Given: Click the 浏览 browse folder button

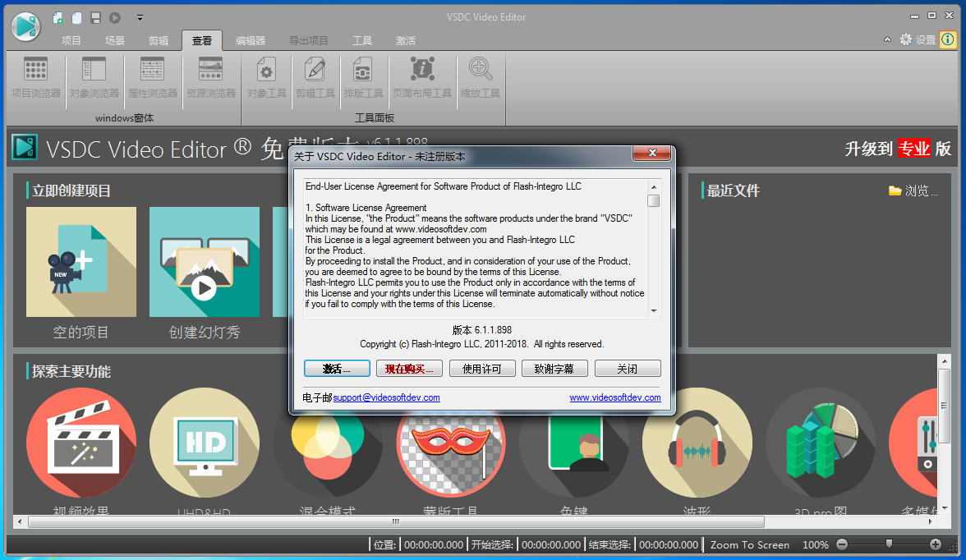Looking at the screenshot, I should point(913,191).
